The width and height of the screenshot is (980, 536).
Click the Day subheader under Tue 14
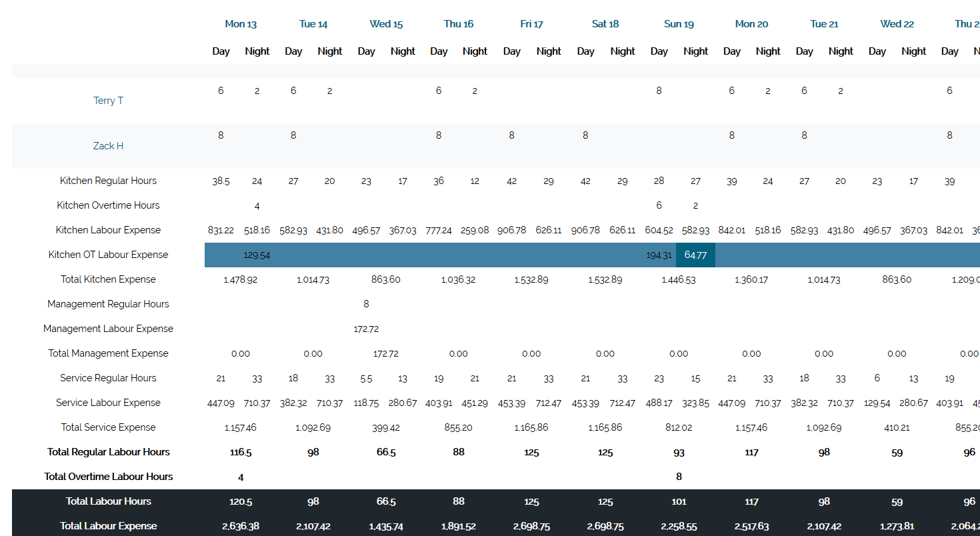click(293, 51)
